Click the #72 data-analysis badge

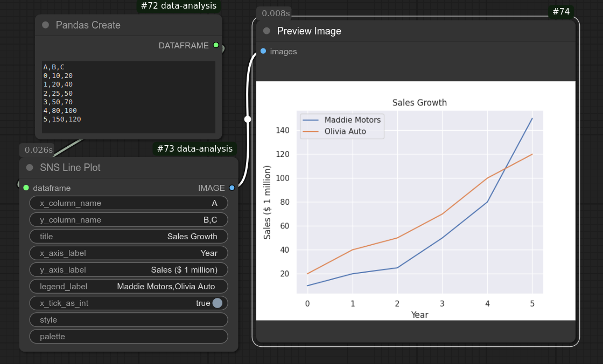178,6
